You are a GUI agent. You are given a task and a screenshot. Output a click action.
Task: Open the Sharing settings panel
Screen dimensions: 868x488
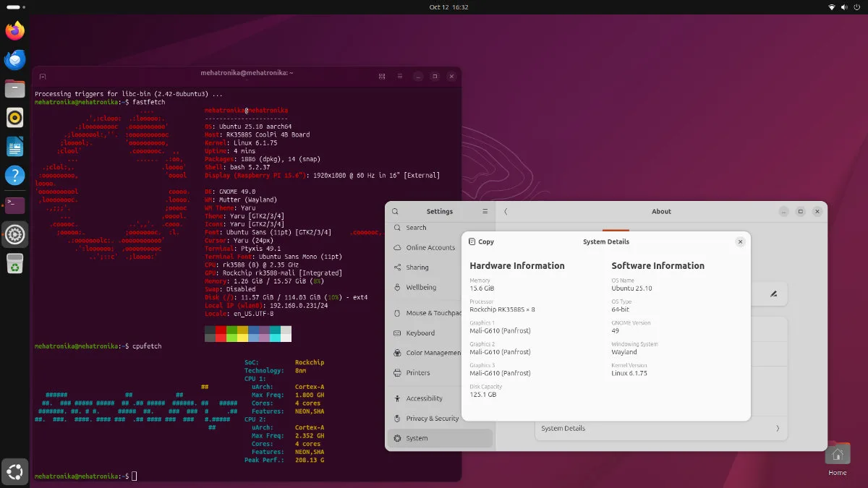point(417,267)
